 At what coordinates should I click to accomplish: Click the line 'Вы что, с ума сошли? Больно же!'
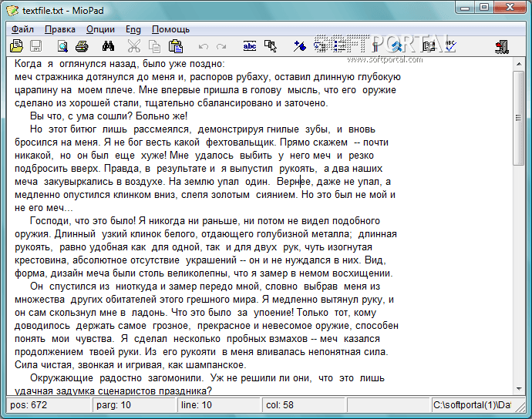[109, 116]
